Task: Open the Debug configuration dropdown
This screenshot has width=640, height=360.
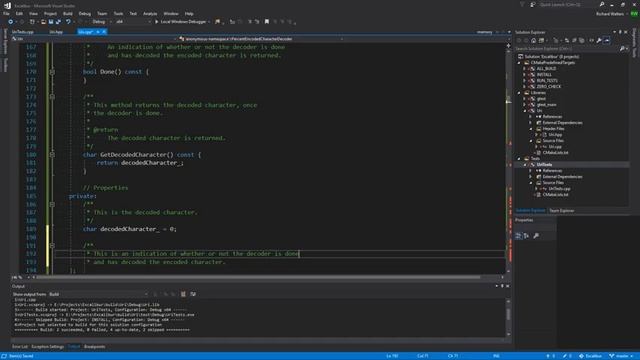Action: pyautogui.click(x=101, y=22)
